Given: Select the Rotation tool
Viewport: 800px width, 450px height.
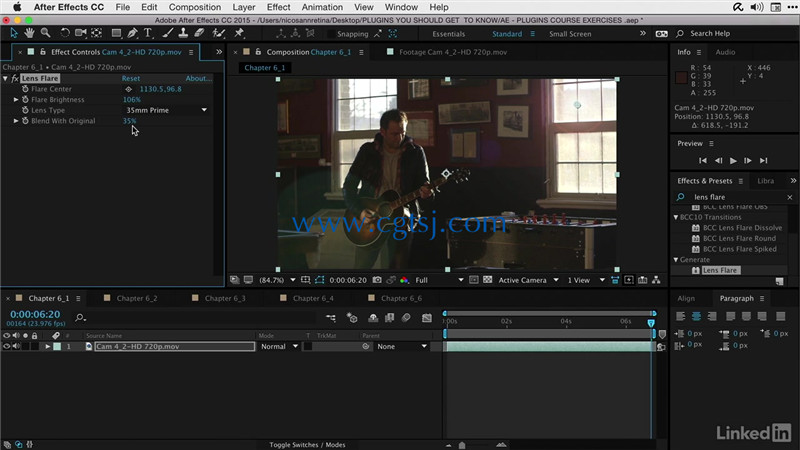Looking at the screenshot, I should [65, 33].
